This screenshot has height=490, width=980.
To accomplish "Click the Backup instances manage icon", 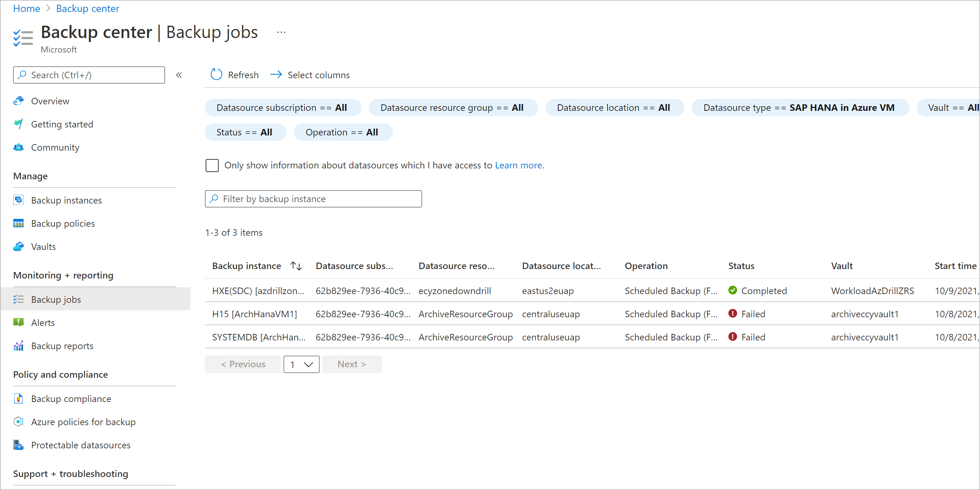I will 18,200.
